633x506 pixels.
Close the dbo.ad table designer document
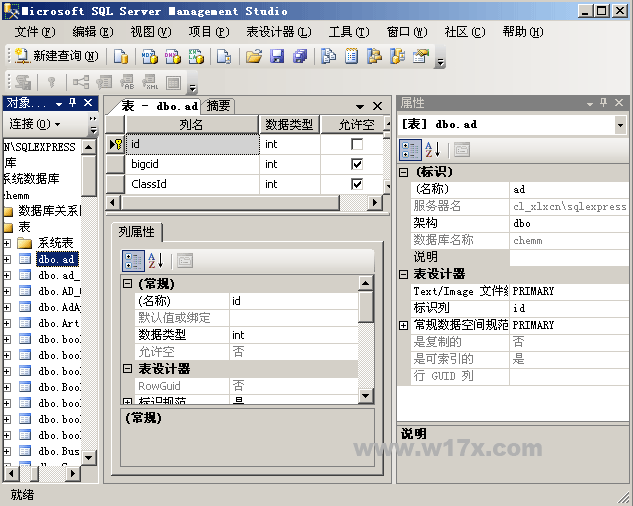click(377, 106)
